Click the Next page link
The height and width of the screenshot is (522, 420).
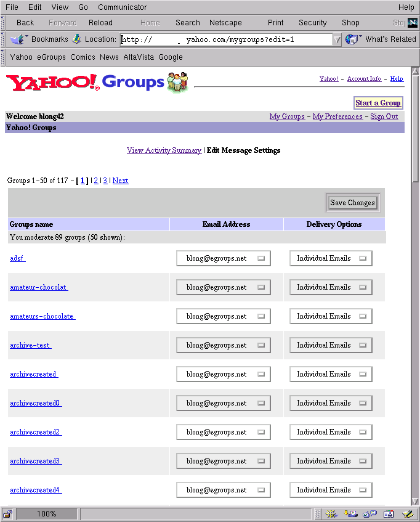[x=120, y=181]
